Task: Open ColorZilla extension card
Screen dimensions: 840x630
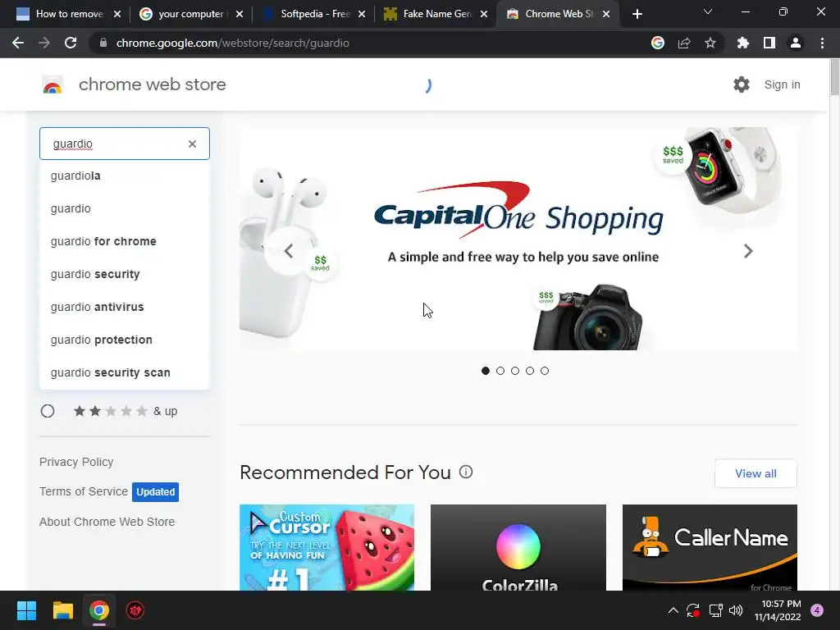Action: (x=518, y=547)
